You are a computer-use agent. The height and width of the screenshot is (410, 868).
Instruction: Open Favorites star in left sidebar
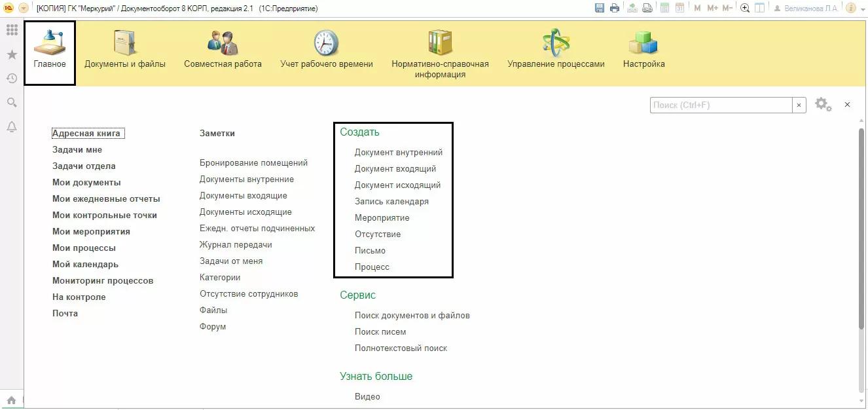(x=12, y=54)
